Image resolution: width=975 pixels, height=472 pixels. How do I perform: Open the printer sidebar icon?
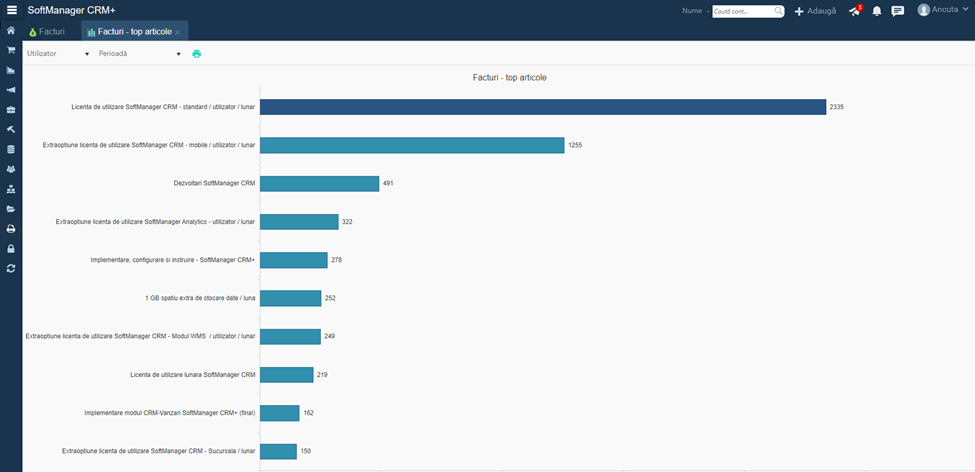tap(11, 229)
